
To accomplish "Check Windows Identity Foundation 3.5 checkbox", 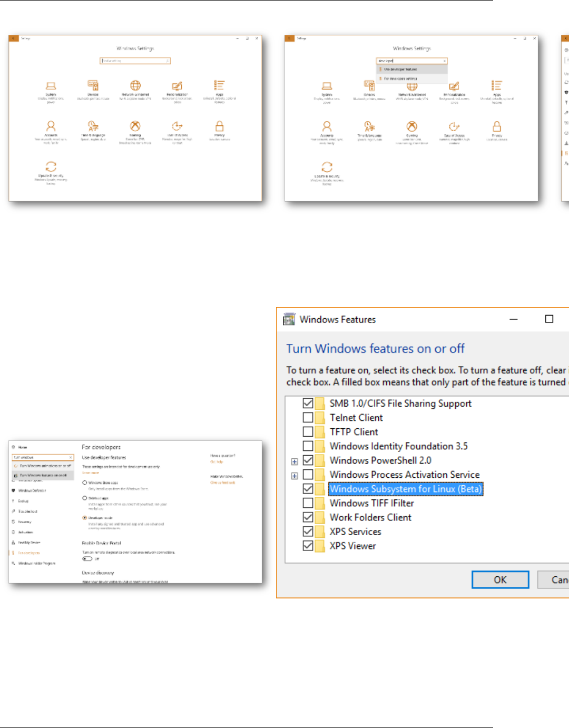I will 308,446.
